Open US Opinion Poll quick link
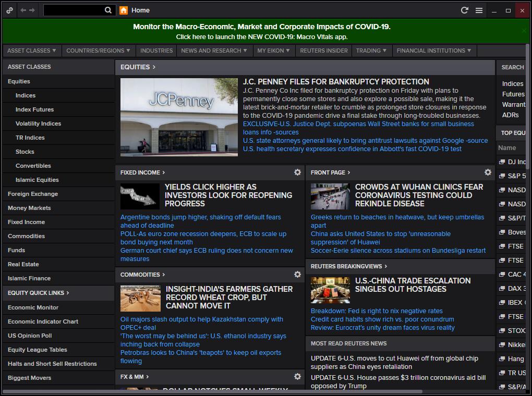532x396 pixels. 30,336
